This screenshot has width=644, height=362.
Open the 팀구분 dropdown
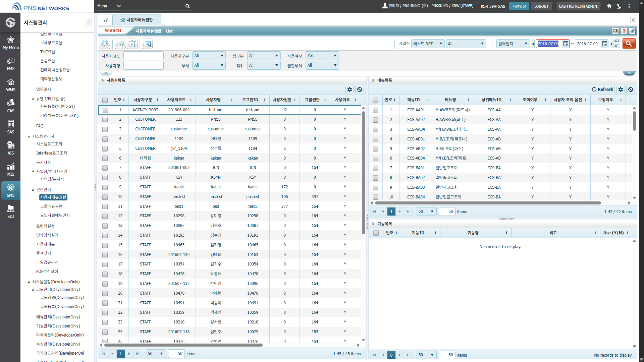tap(264, 56)
